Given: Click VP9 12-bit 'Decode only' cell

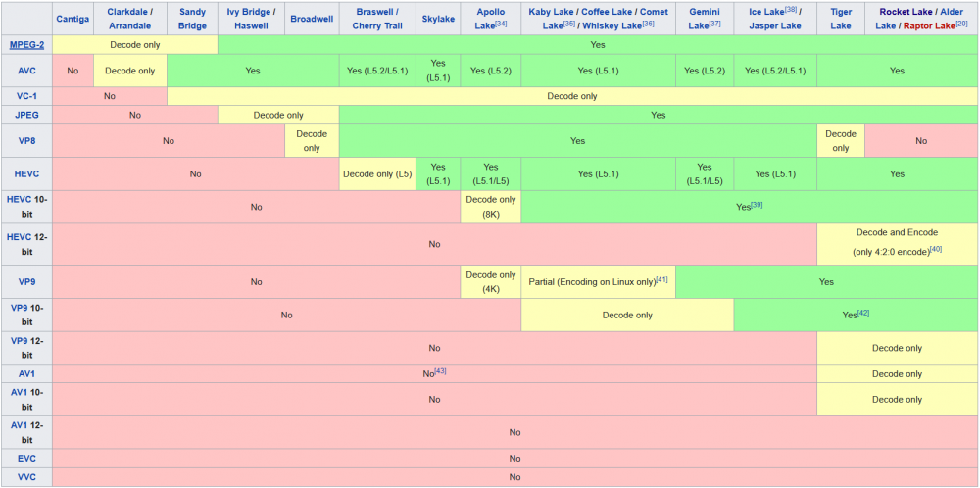Looking at the screenshot, I should (897, 348).
